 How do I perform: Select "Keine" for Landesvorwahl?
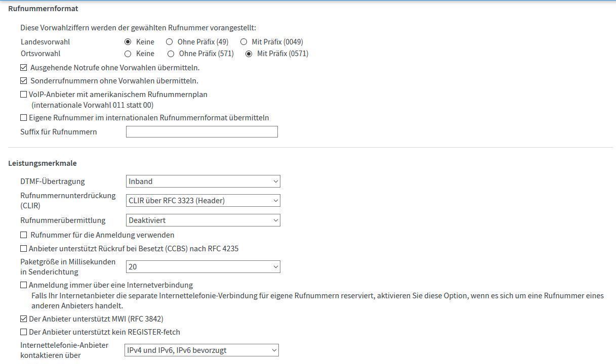pos(128,42)
